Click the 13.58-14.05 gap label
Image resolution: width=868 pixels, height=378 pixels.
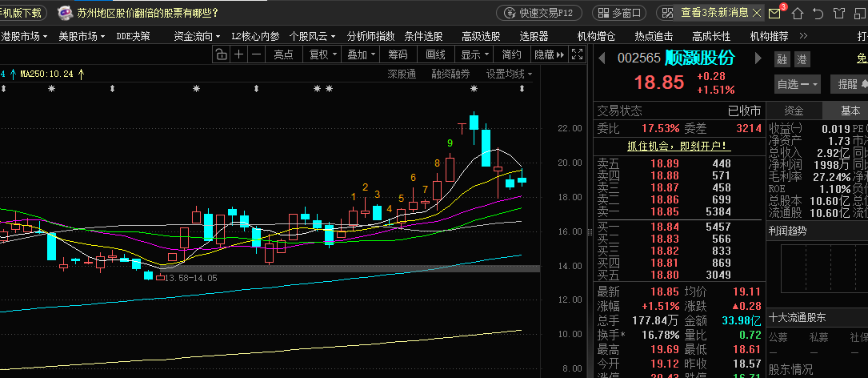tap(191, 278)
